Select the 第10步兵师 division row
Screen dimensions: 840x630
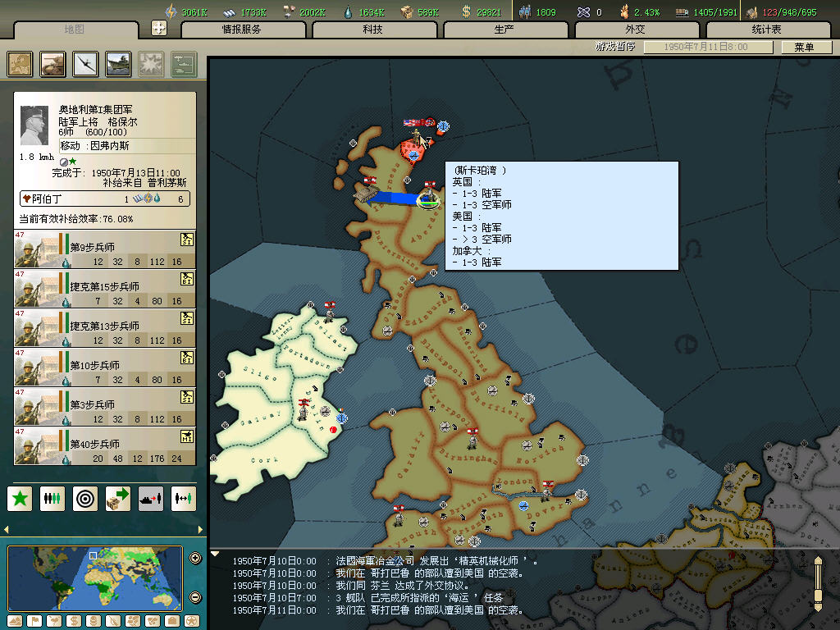coord(105,367)
